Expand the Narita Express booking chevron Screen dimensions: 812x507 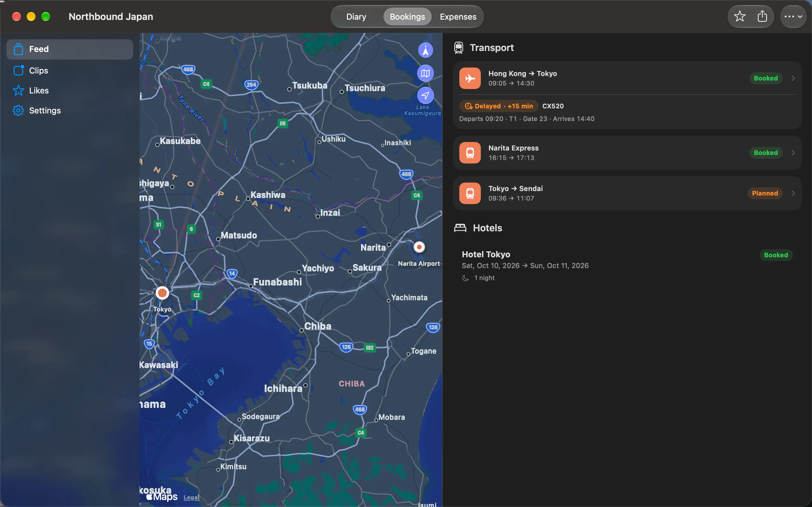(x=793, y=152)
